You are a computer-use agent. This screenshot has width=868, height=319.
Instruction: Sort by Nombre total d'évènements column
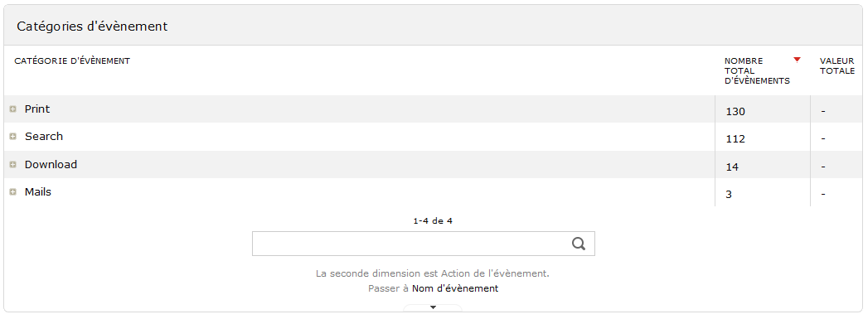coord(757,70)
